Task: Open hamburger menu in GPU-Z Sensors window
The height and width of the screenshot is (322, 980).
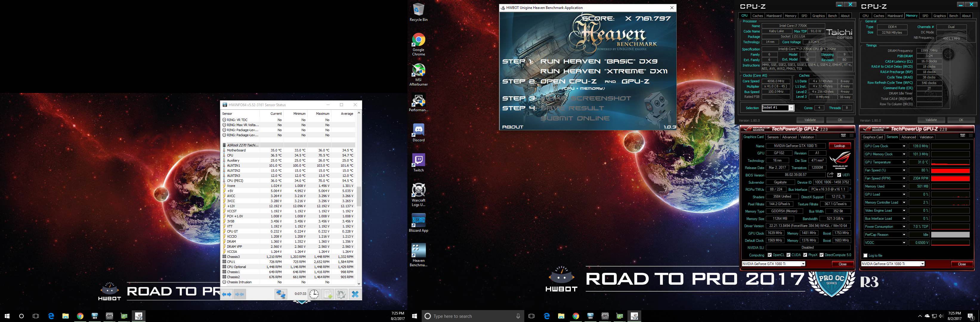Action: pos(970,136)
